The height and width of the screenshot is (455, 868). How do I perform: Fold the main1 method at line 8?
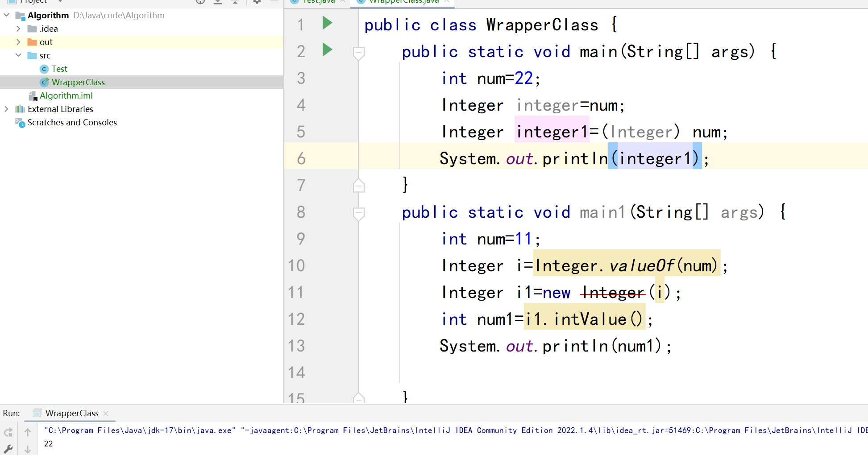pyautogui.click(x=358, y=213)
